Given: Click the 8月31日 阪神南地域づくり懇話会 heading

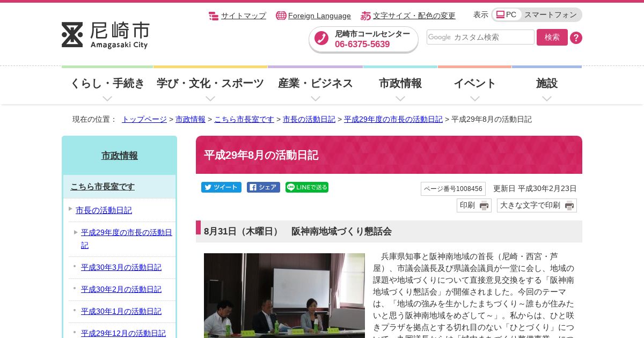Looking at the screenshot, I should click(389, 231).
